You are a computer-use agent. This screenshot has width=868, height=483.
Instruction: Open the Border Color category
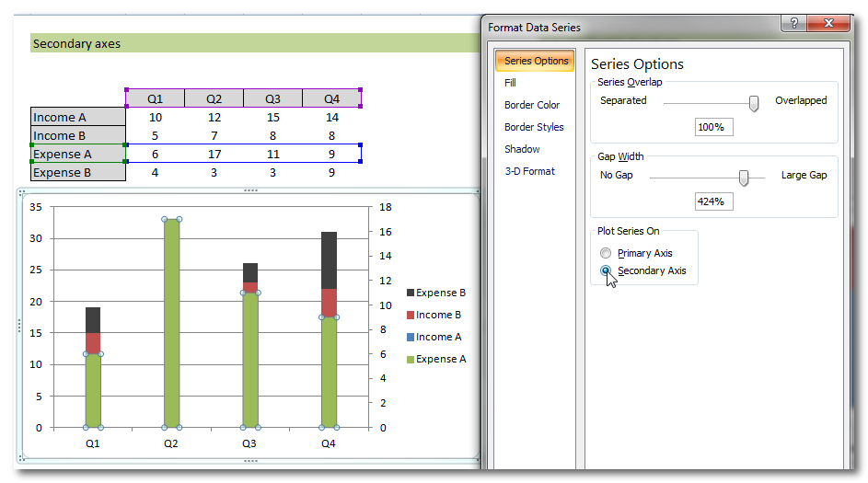531,105
